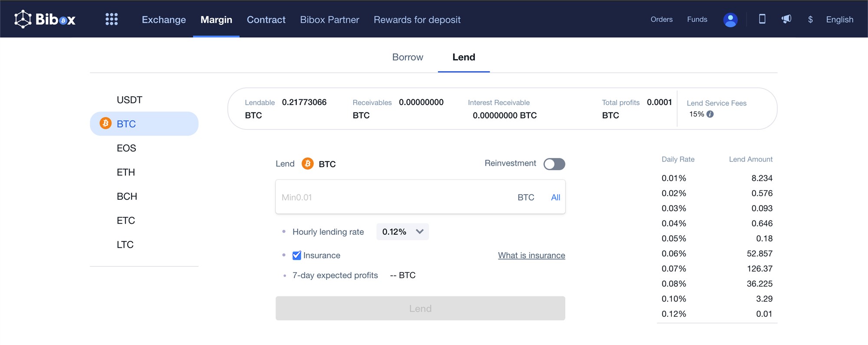The image size is (868, 345).
Task: Click the dollar currency icon
Action: pos(810,20)
